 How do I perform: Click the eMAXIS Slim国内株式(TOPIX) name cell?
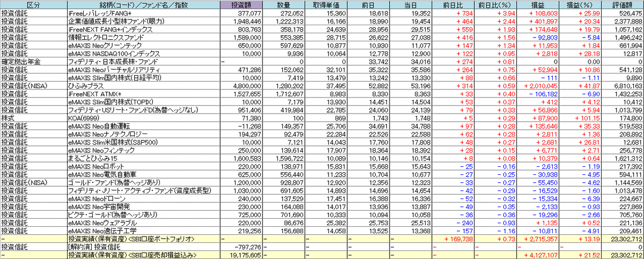tap(144, 102)
